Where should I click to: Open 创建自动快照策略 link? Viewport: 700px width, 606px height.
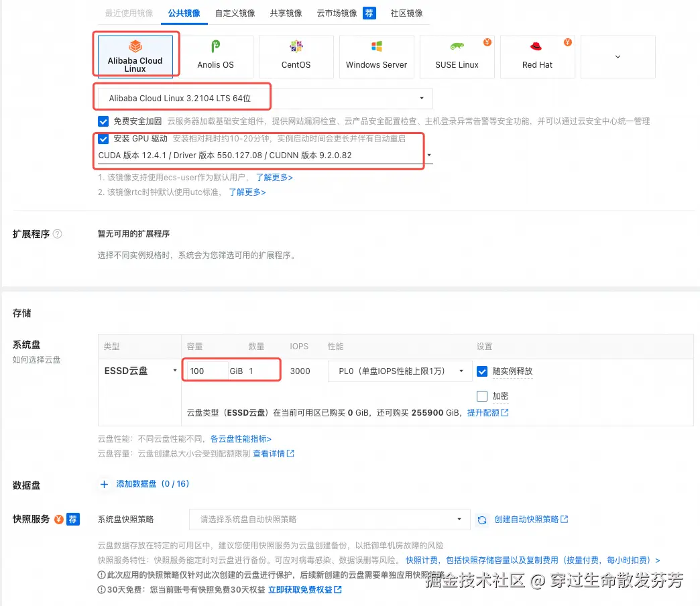tap(531, 520)
